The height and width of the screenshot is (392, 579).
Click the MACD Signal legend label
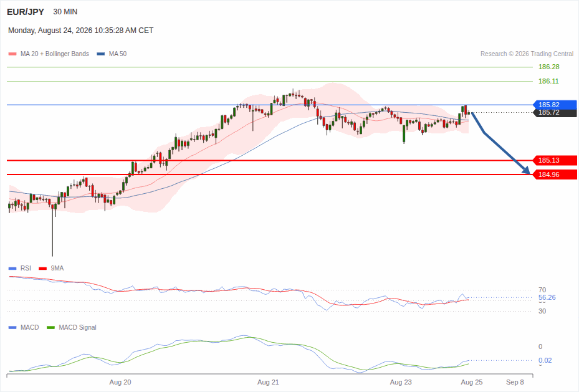77,327
